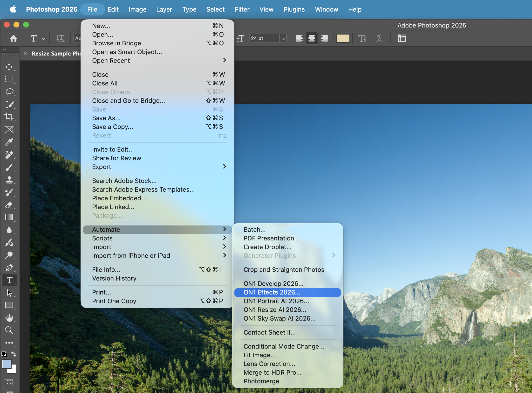Click the text color swatch
Screen dimensions: 532x393
point(343,38)
